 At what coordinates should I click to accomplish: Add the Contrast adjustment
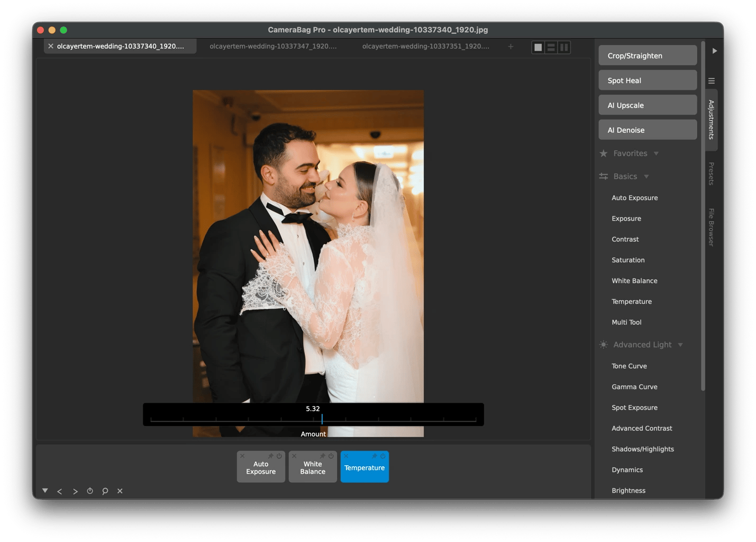point(625,239)
